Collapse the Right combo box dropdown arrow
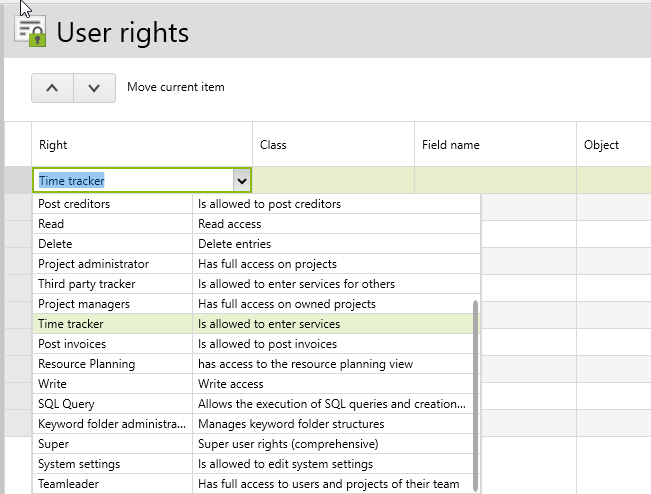Image resolution: width=651 pixels, height=494 pixels. point(241,181)
